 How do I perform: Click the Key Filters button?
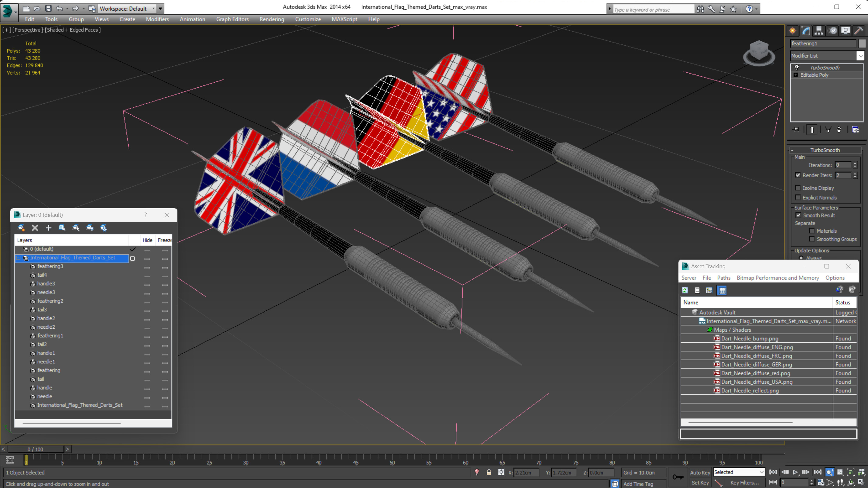coord(744,482)
